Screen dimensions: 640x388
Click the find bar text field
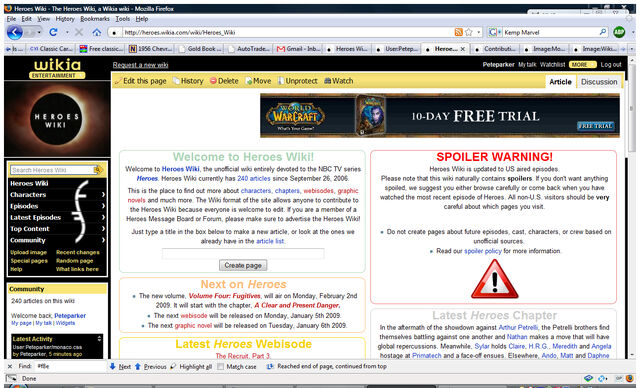pyautogui.click(x=71, y=366)
